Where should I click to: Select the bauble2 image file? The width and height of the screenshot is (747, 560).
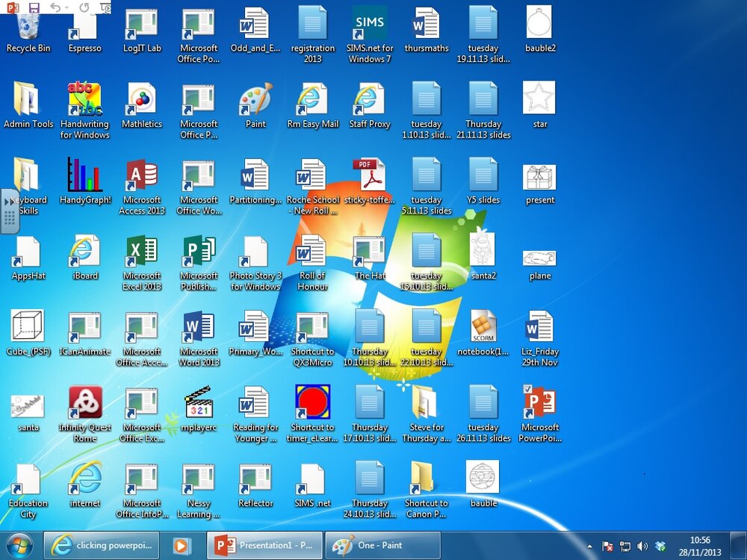pyautogui.click(x=539, y=22)
